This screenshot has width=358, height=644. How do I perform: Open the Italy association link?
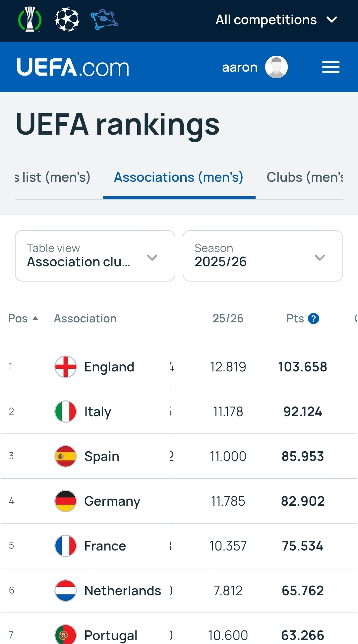pos(97,412)
